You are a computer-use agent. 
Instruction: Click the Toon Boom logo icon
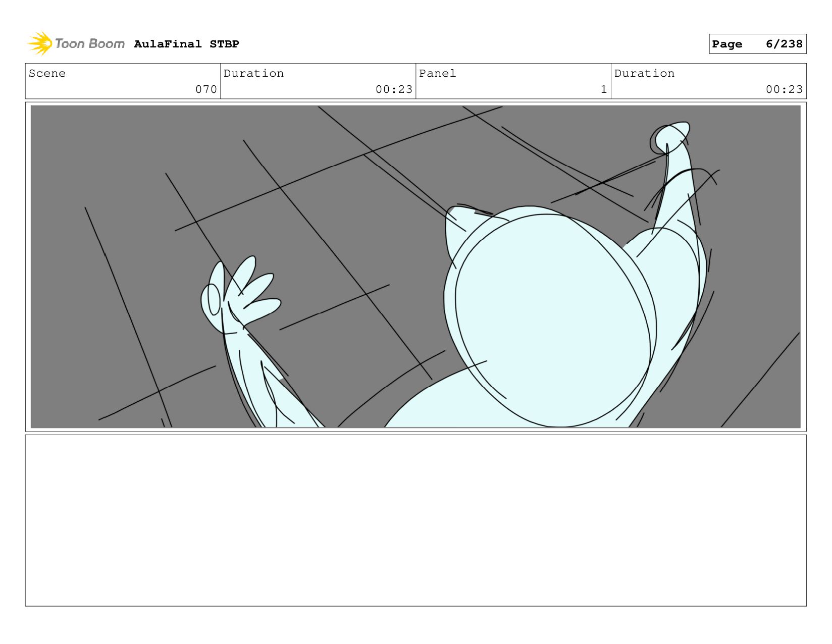(x=40, y=43)
